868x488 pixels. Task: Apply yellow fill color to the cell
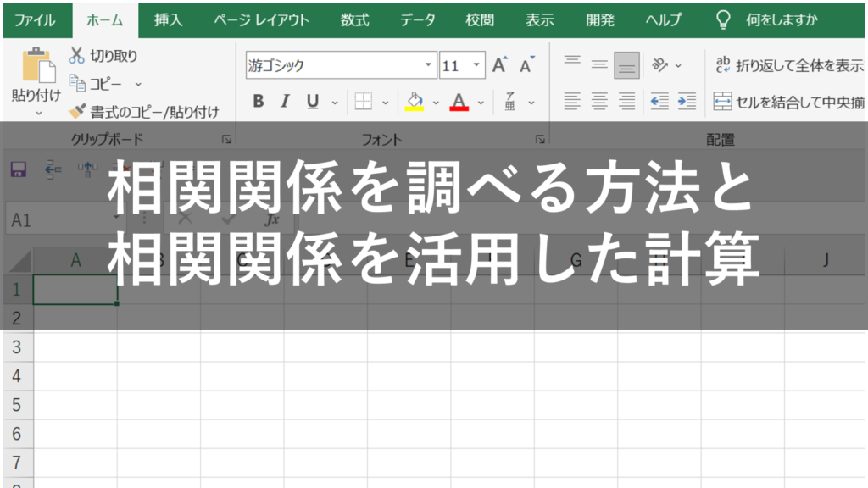415,102
